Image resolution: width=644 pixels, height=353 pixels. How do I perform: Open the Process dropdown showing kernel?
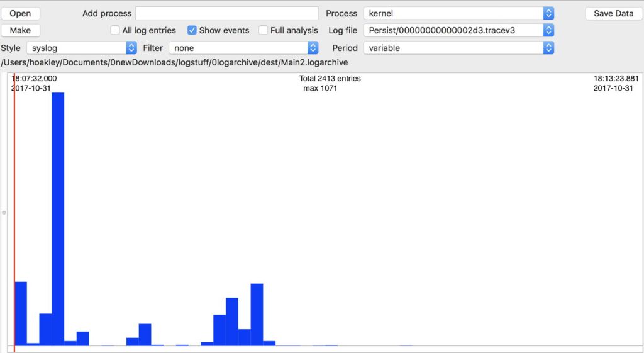coord(458,13)
